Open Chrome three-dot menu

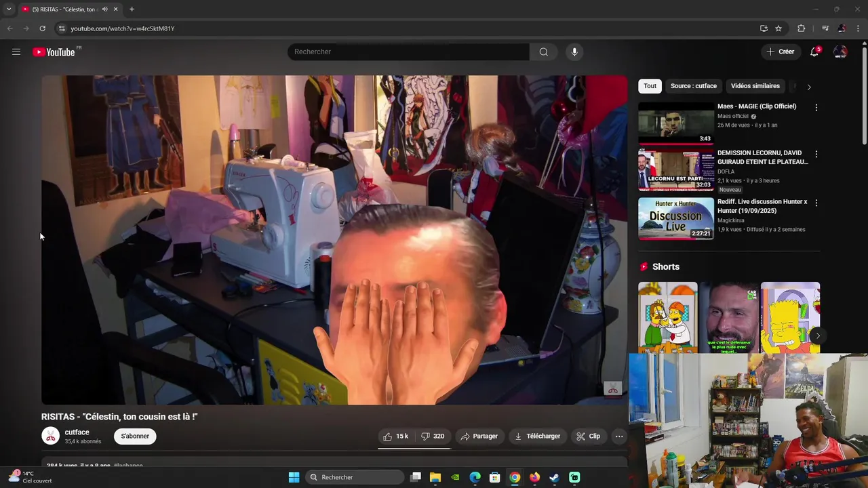858,28
